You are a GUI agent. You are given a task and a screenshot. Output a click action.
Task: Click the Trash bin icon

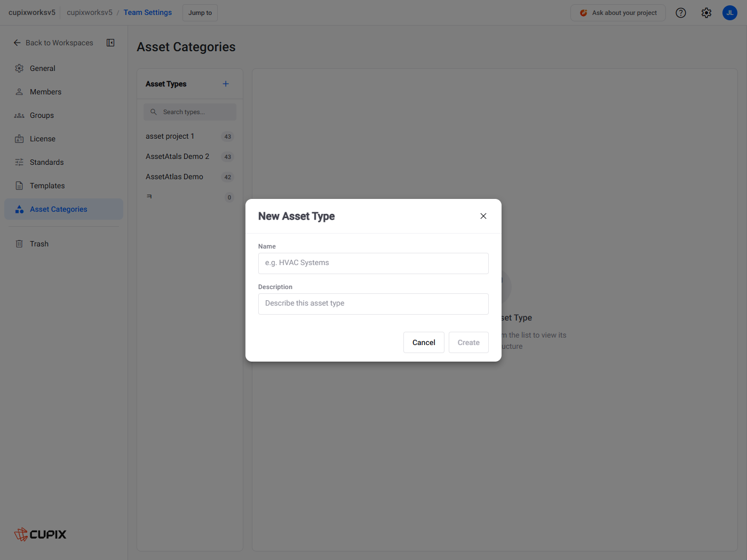(x=19, y=244)
